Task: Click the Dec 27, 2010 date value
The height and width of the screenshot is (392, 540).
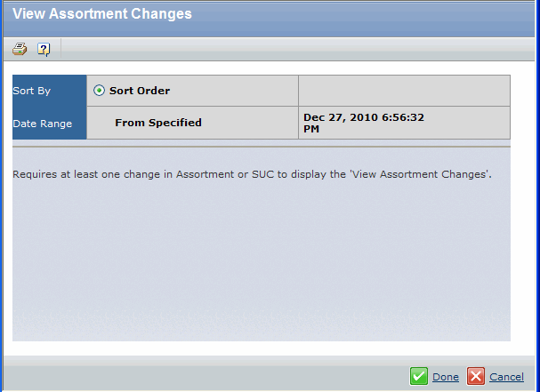Action: coord(364,123)
